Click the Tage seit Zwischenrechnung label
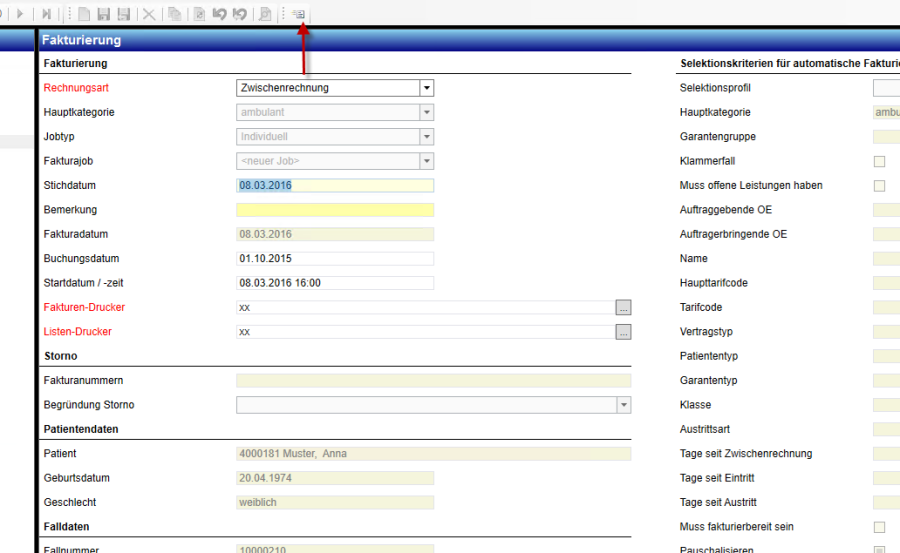The width and height of the screenshot is (900, 553). (x=746, y=454)
